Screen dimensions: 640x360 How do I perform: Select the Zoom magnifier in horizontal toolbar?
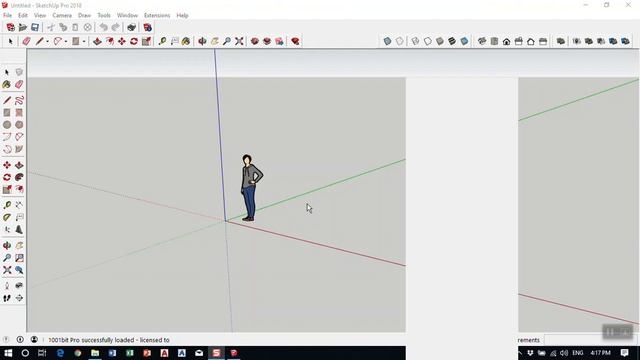[x=227, y=41]
